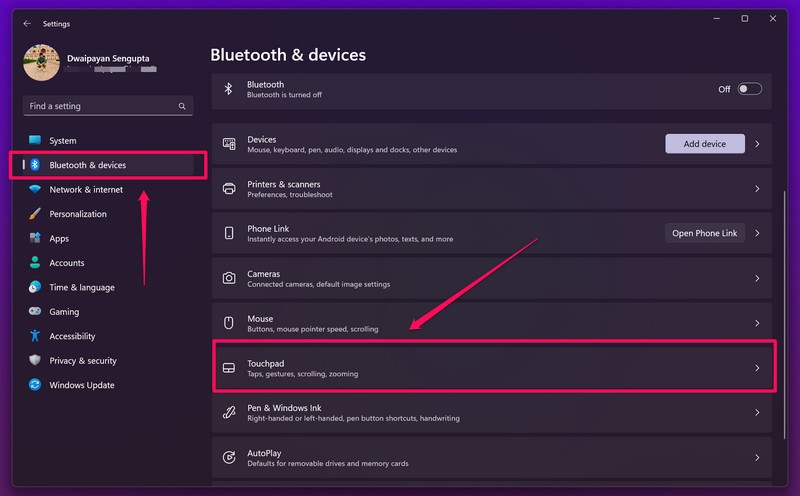Viewport: 800px width, 496px height.
Task: Click the Mouse icon
Action: (229, 323)
